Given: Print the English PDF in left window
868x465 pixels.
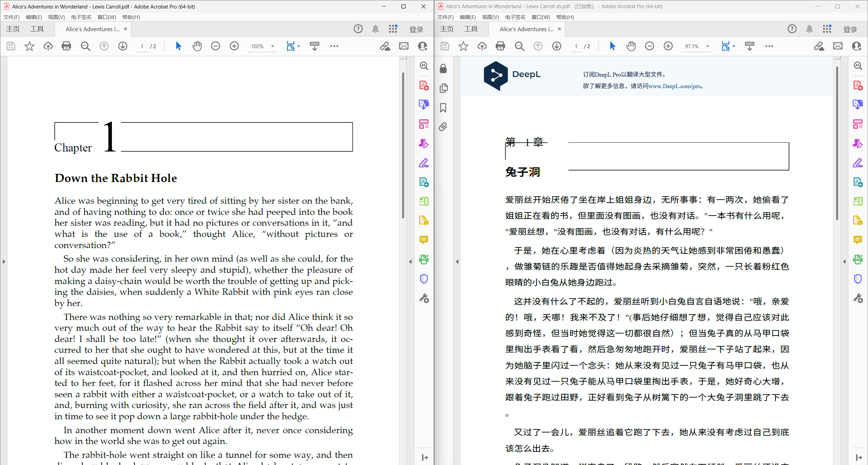Looking at the screenshot, I should (66, 46).
